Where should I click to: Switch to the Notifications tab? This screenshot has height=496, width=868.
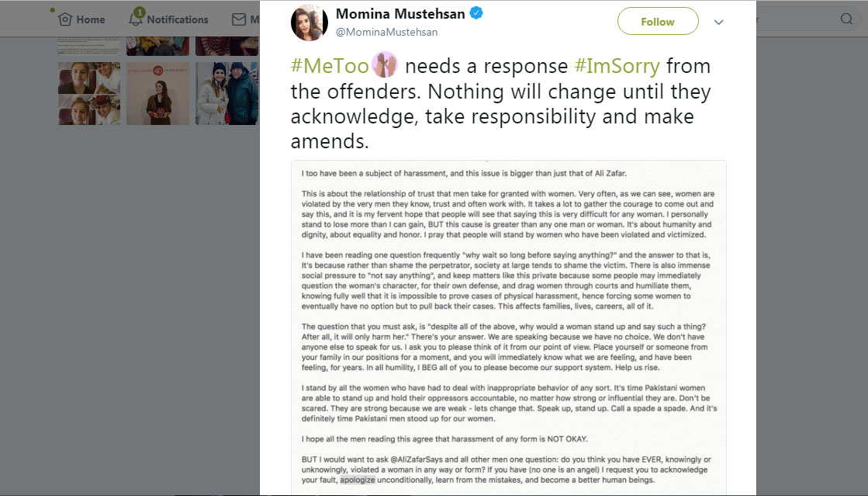pyautogui.click(x=177, y=19)
